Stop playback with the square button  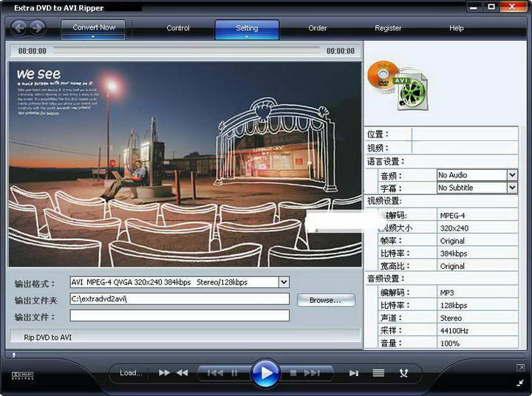tap(293, 373)
